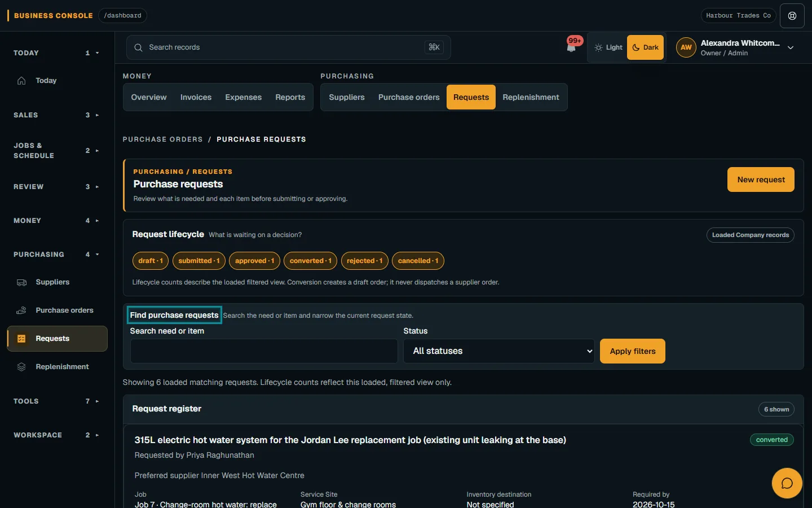Screen dimensions: 812x508
Task: Open the 315L electric hot water request
Action: coord(350,440)
